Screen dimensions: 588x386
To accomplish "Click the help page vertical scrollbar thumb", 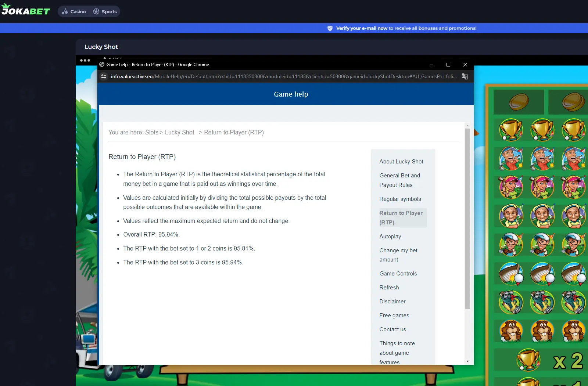I will (x=467, y=218).
